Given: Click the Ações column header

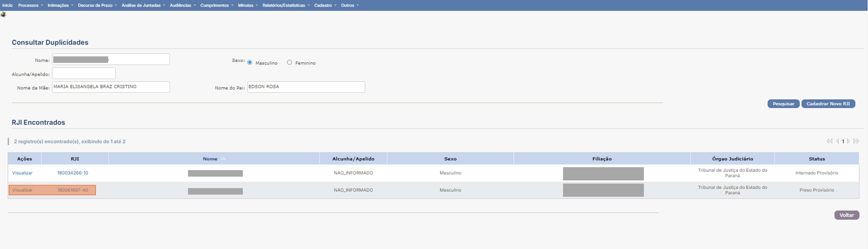Looking at the screenshot, I should (25, 159).
